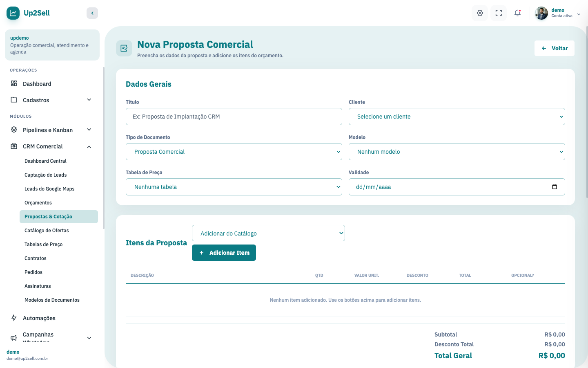This screenshot has height=368, width=588.
Task: Click the updemo workspace card
Action: [52, 45]
